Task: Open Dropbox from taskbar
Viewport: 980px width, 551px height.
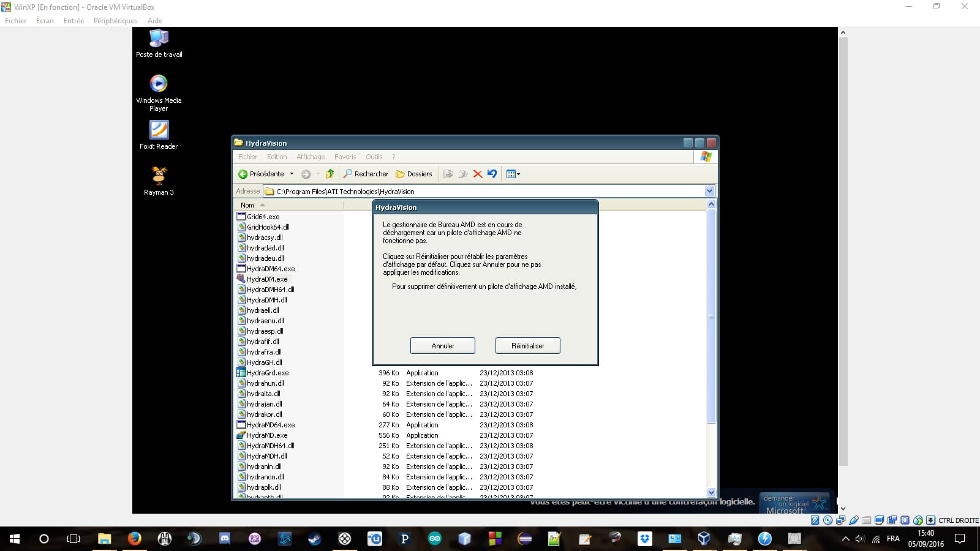Action: coord(644,539)
